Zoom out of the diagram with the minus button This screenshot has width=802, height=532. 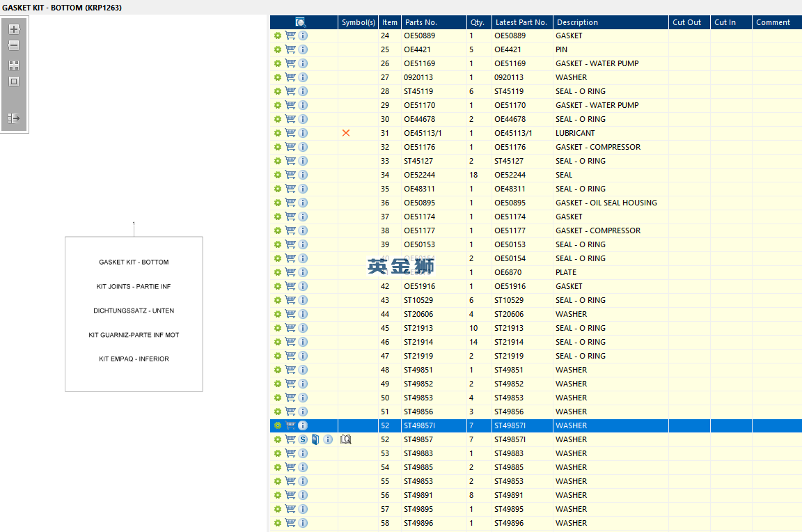pyautogui.click(x=14, y=45)
